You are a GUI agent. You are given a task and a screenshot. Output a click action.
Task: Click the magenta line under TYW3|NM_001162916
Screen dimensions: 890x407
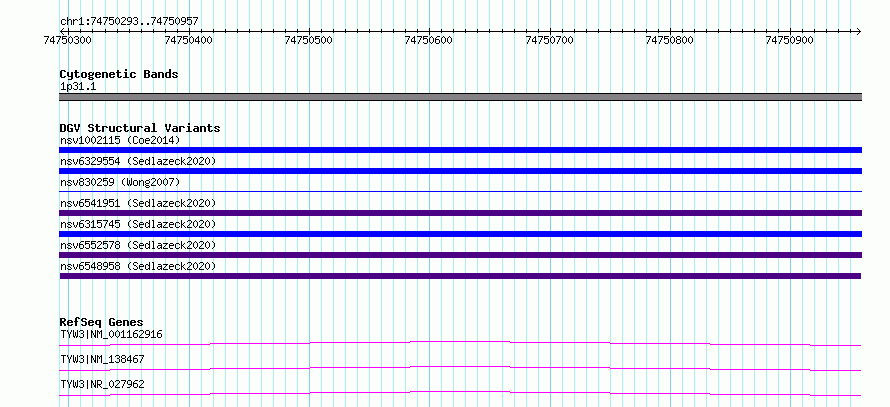pyautogui.click(x=460, y=343)
